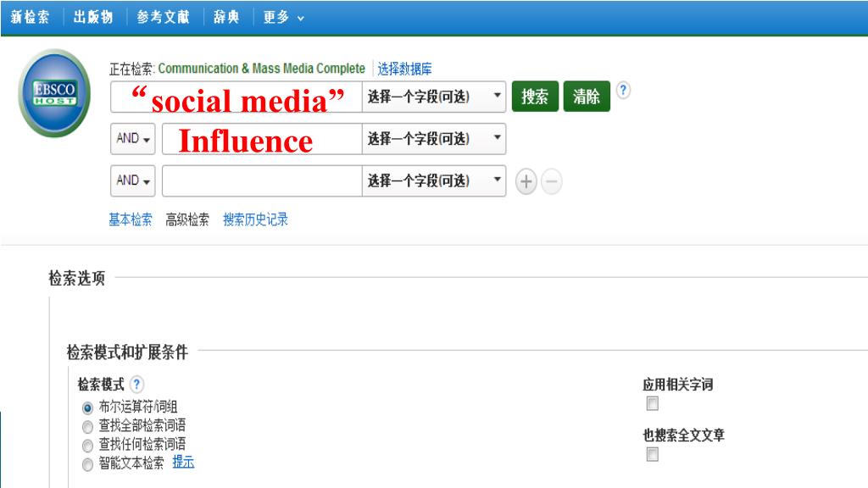Enable 也搜索全文文章 checkbox
Image resolution: width=868 pixels, height=488 pixels.
653,454
